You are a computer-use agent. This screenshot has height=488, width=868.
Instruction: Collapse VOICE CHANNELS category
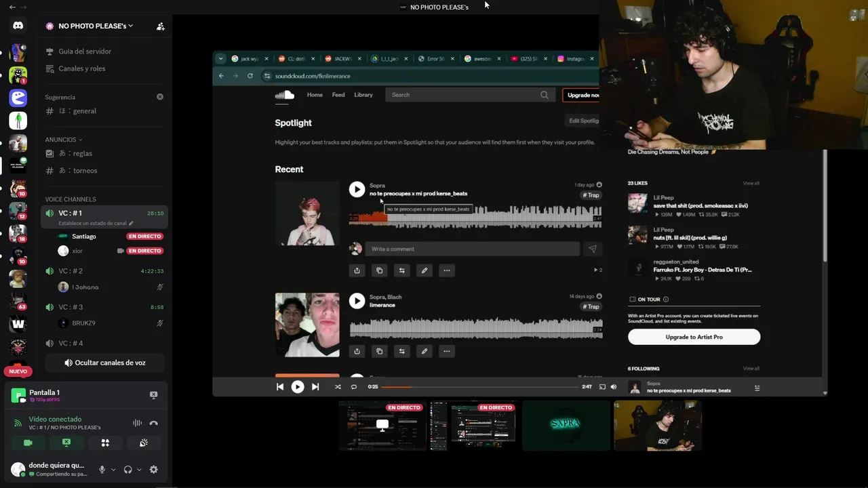(71, 199)
